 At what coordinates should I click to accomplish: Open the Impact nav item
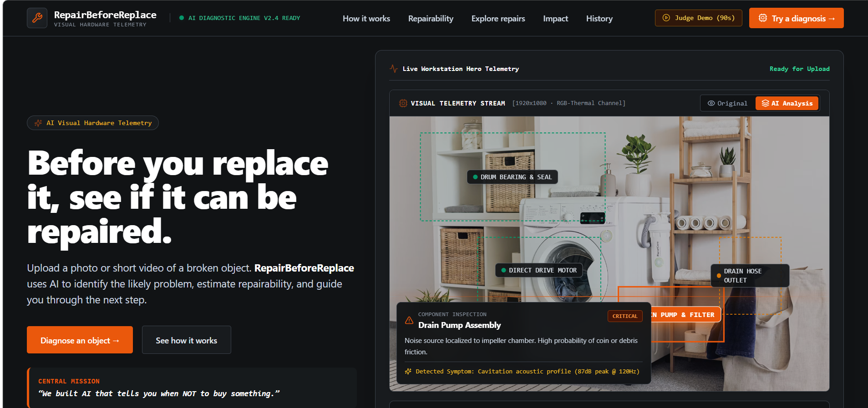coord(555,19)
